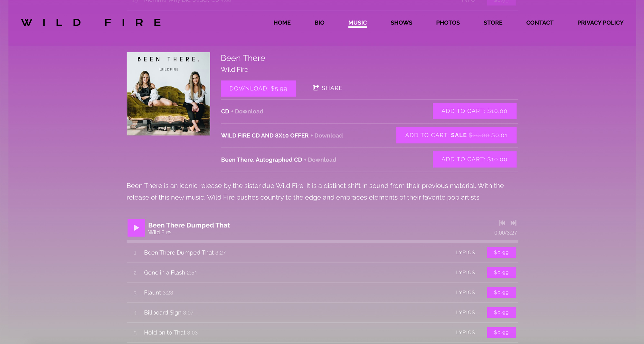Skip to previous track icon
The height and width of the screenshot is (344, 644).
[502, 223]
